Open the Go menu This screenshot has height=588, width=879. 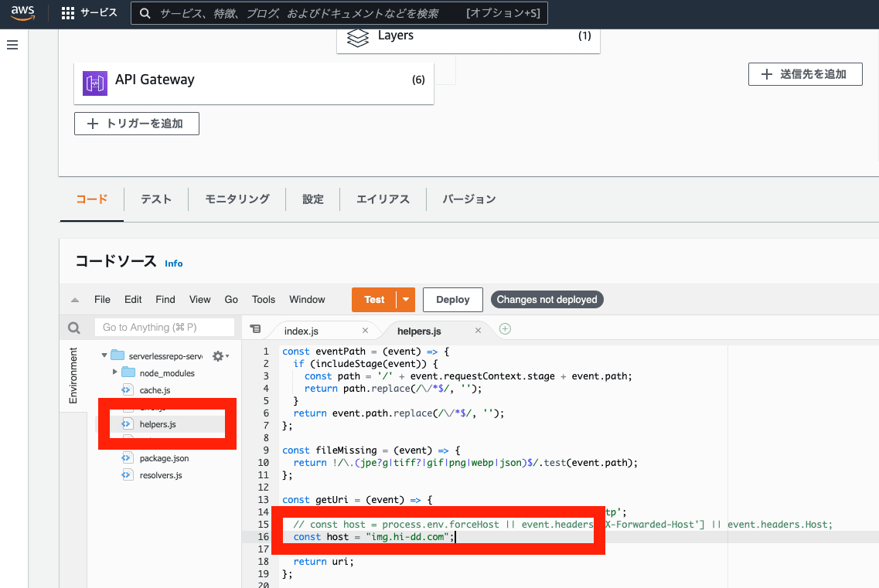231,300
